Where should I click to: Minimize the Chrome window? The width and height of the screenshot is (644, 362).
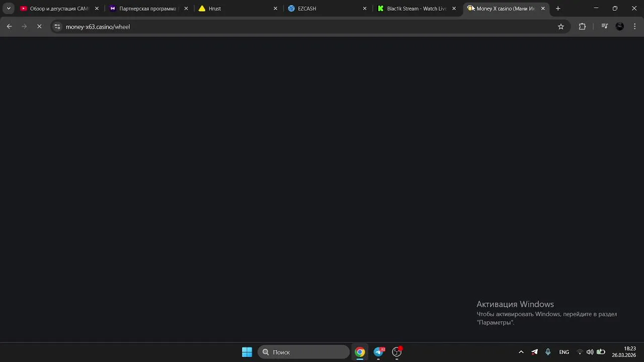(x=596, y=9)
